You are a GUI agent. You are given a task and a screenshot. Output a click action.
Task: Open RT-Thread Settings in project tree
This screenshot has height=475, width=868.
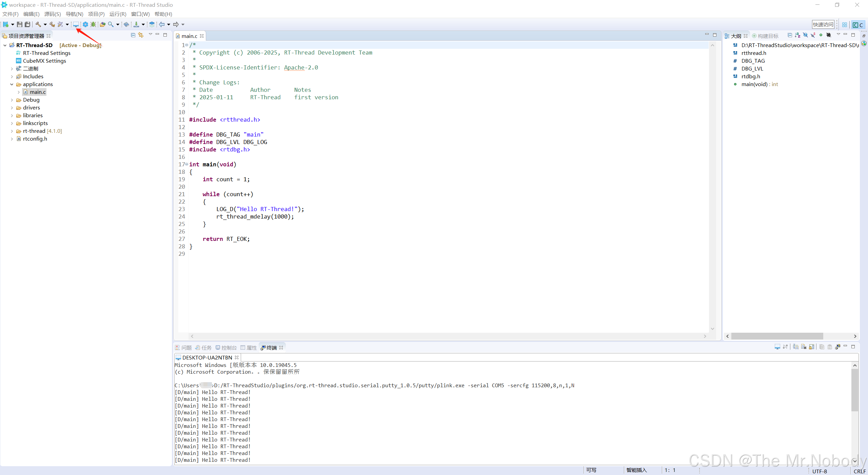click(x=46, y=53)
